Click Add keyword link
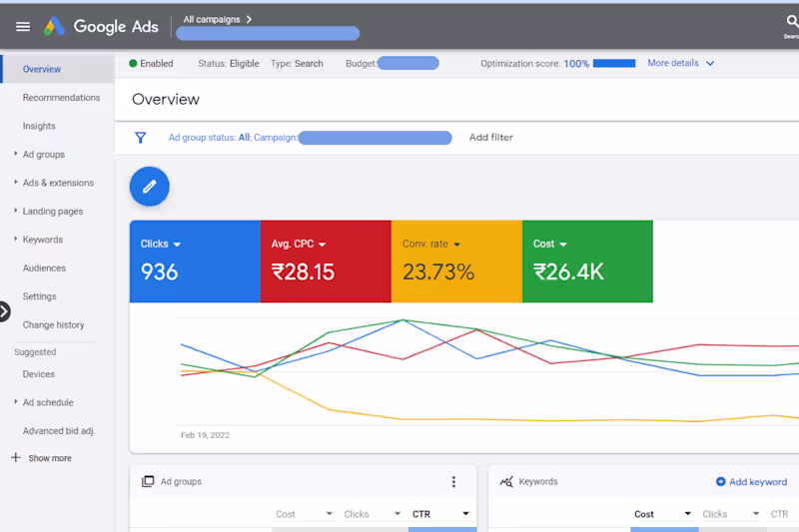This screenshot has width=799, height=532. click(758, 482)
